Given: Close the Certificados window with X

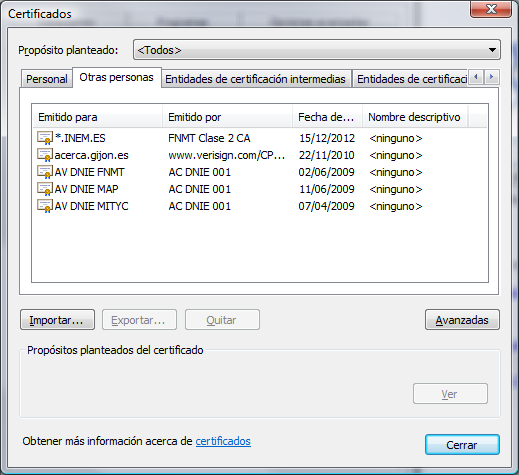Looking at the screenshot, I should (491, 9).
